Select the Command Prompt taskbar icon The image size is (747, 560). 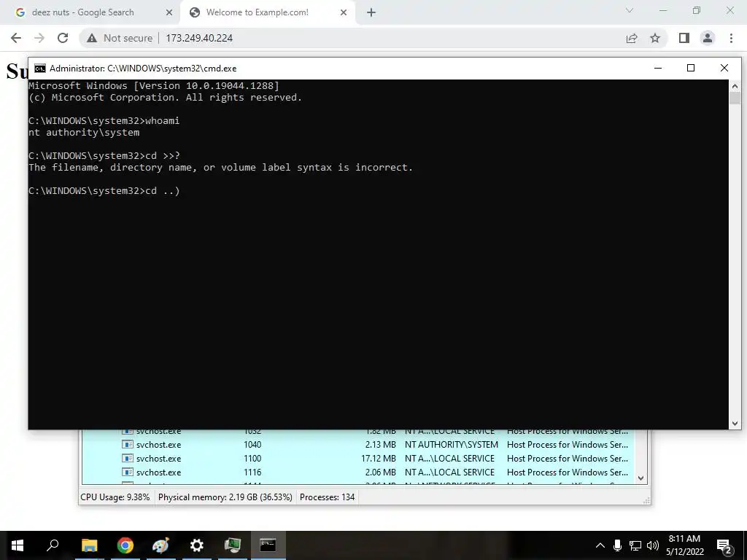point(268,545)
